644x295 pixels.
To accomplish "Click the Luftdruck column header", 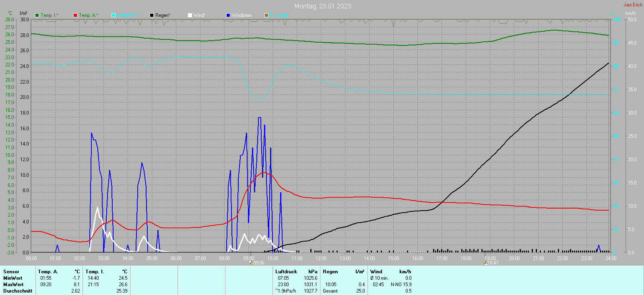I will tap(286, 272).
